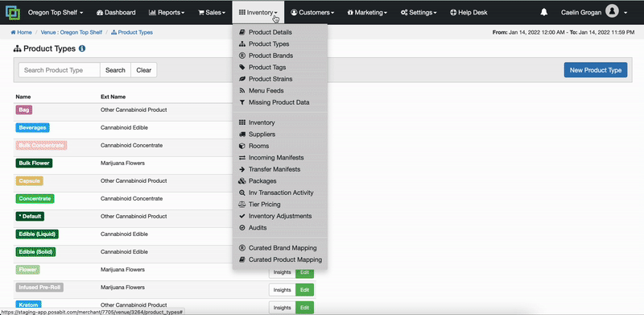Expand the Marketing dropdown
644x315 pixels.
click(x=367, y=12)
